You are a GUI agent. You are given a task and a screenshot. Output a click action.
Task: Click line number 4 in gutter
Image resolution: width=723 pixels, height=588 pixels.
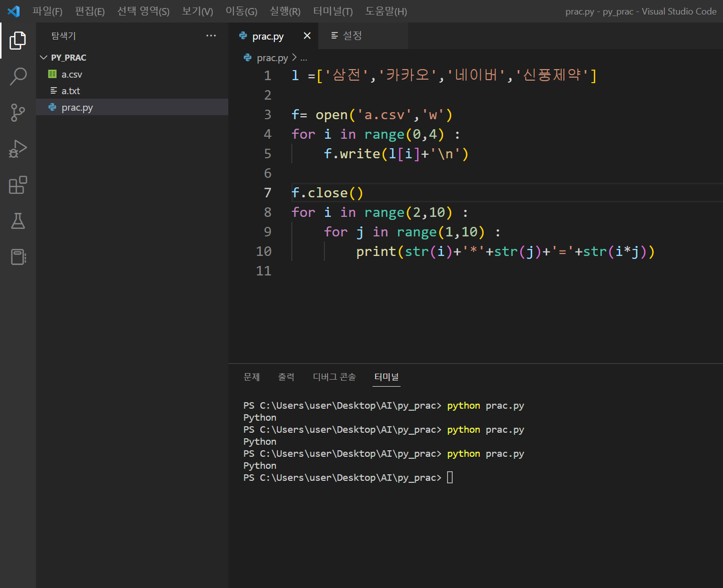268,134
